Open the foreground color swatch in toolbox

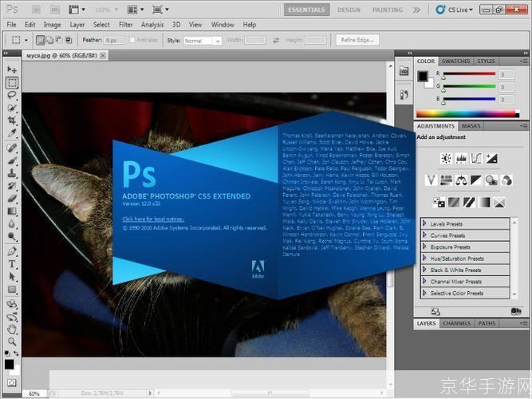point(9,365)
